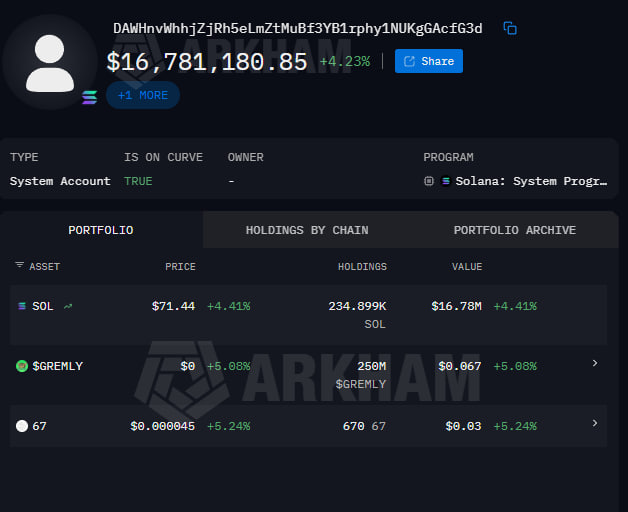Sort by the VALUE column header
The image size is (628, 512).
[x=467, y=267]
